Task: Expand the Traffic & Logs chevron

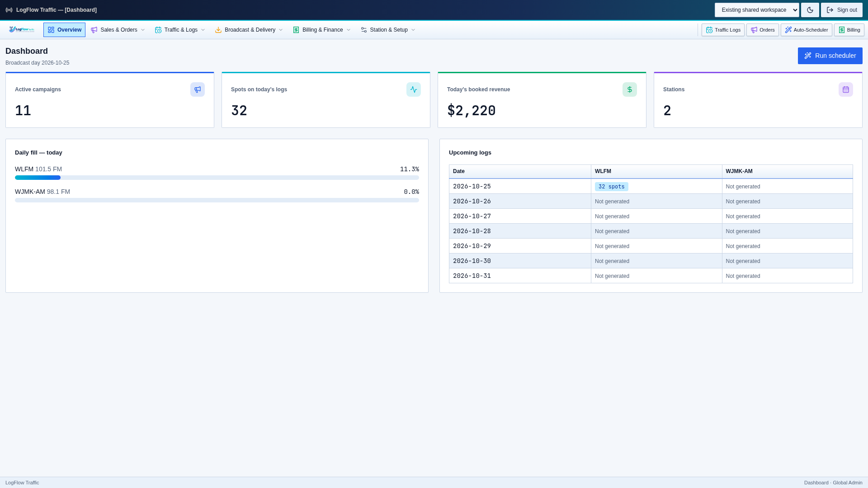Action: 203,30
